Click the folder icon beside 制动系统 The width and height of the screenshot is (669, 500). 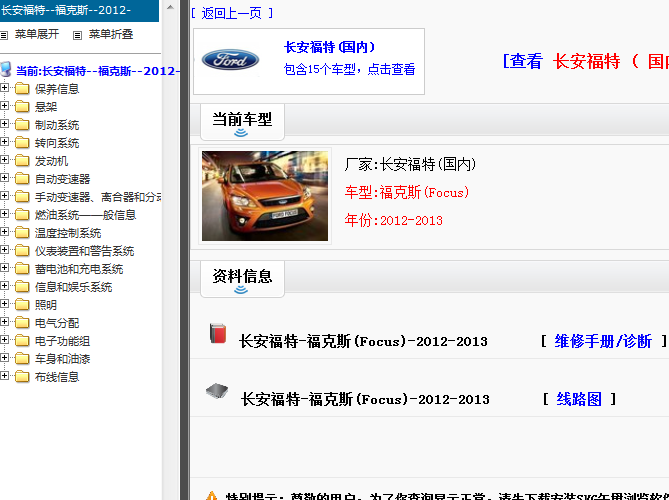pyautogui.click(x=22, y=125)
